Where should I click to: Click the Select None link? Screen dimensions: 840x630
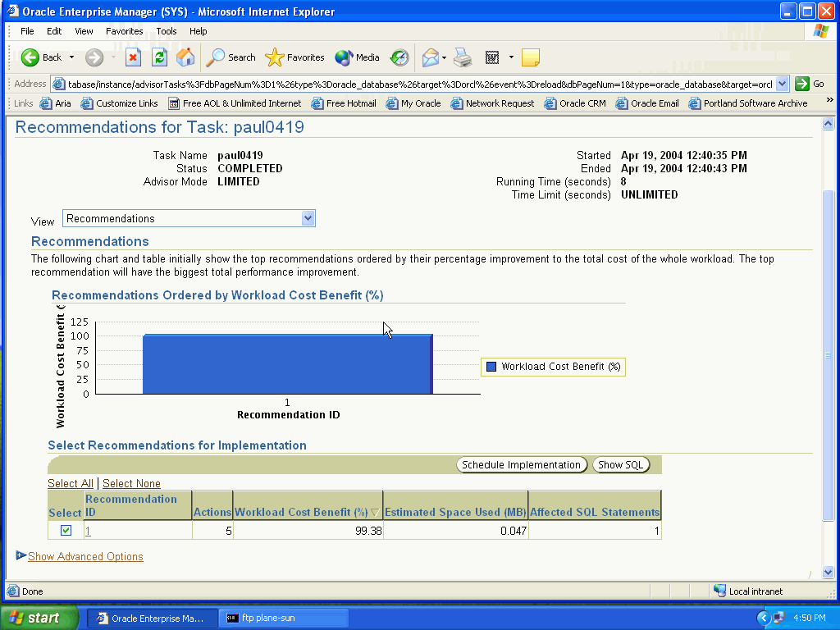coord(131,484)
